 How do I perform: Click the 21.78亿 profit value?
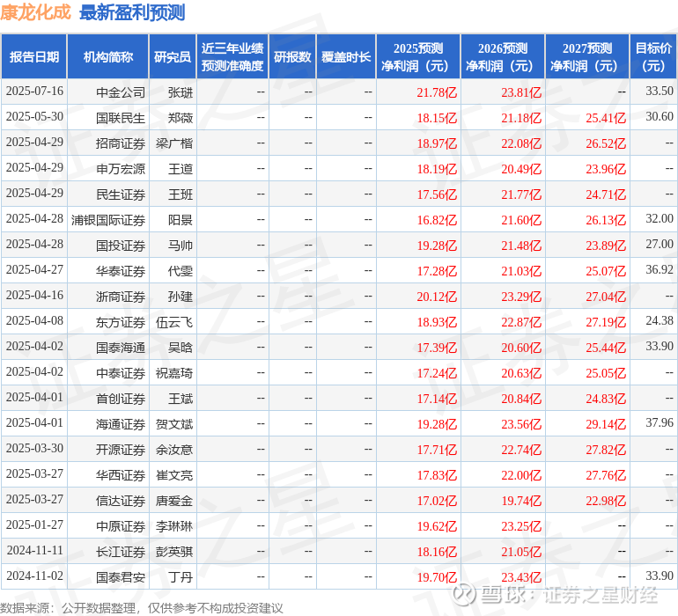(437, 92)
